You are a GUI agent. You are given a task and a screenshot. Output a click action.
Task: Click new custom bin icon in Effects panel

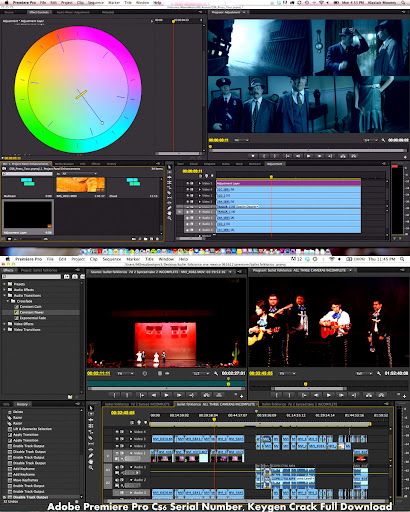click(70, 397)
